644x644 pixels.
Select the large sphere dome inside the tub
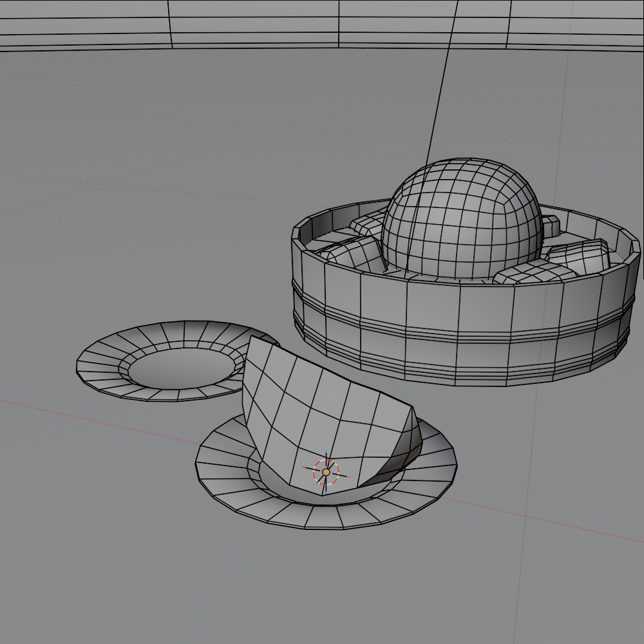coord(462,218)
